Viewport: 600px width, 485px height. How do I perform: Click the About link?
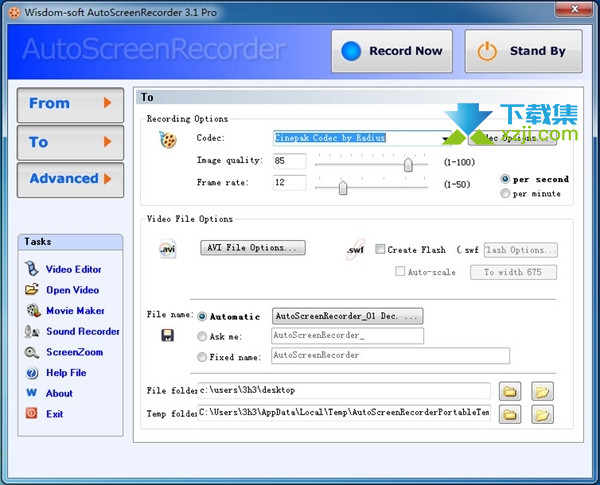[x=59, y=394]
